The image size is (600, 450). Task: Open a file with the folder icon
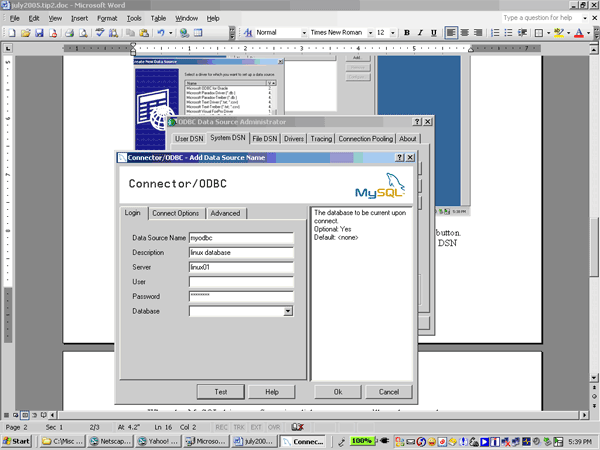(25, 33)
